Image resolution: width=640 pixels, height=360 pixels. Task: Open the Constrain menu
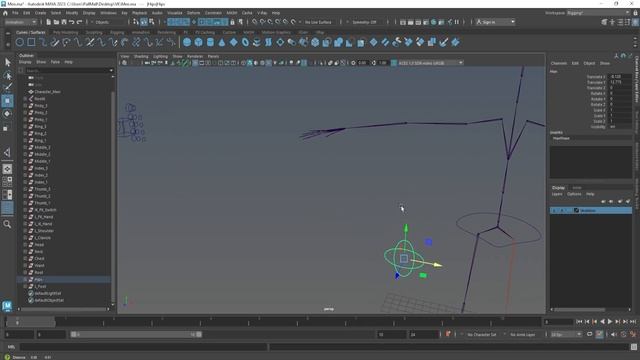coord(213,13)
